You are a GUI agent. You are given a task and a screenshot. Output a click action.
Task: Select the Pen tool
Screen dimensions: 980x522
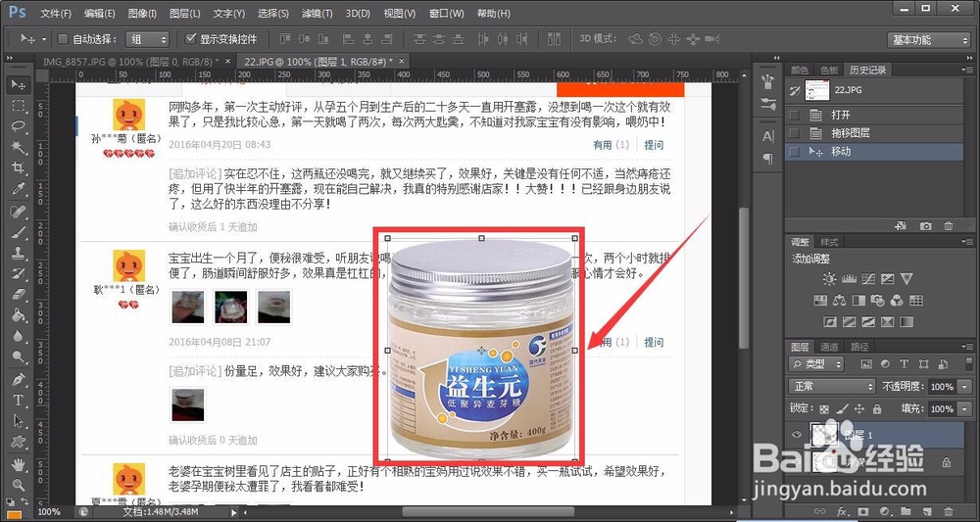pyautogui.click(x=18, y=379)
